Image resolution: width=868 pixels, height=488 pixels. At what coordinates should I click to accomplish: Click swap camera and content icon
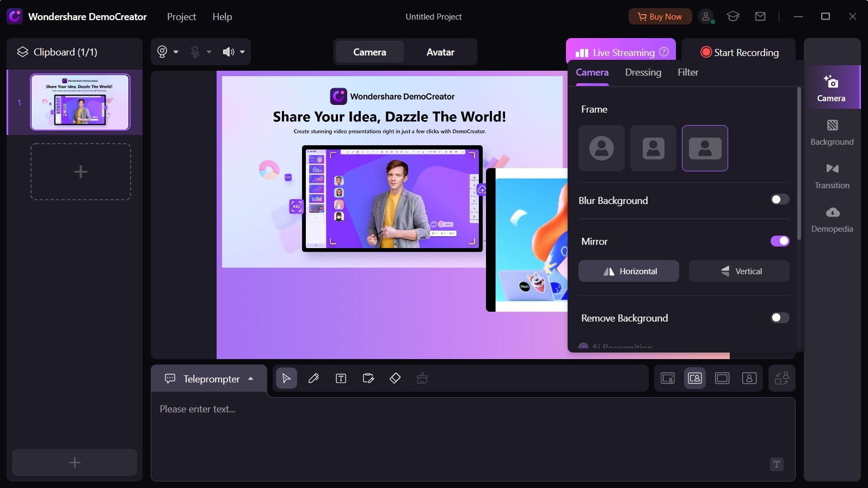coord(782,378)
